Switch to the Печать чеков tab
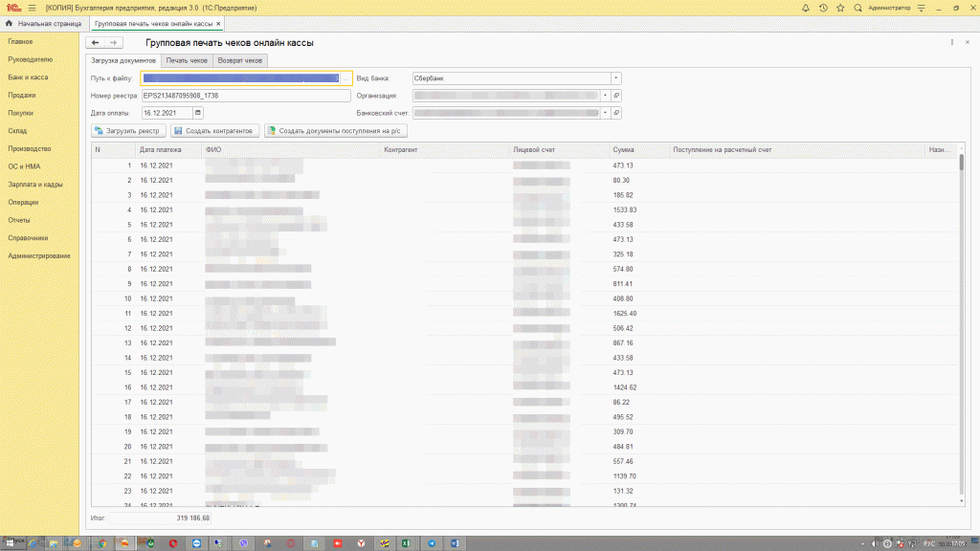The width and height of the screenshot is (980, 551). pos(187,60)
